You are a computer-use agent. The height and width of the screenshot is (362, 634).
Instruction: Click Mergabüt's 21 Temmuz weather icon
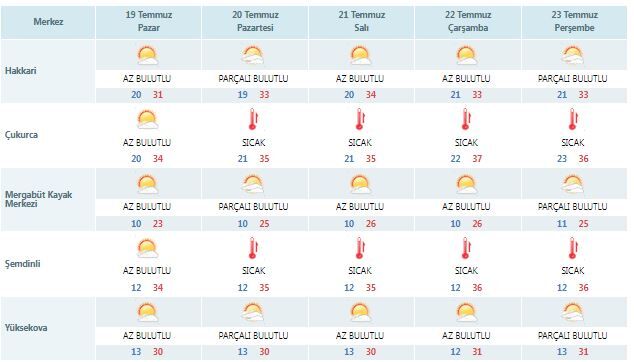click(x=360, y=184)
